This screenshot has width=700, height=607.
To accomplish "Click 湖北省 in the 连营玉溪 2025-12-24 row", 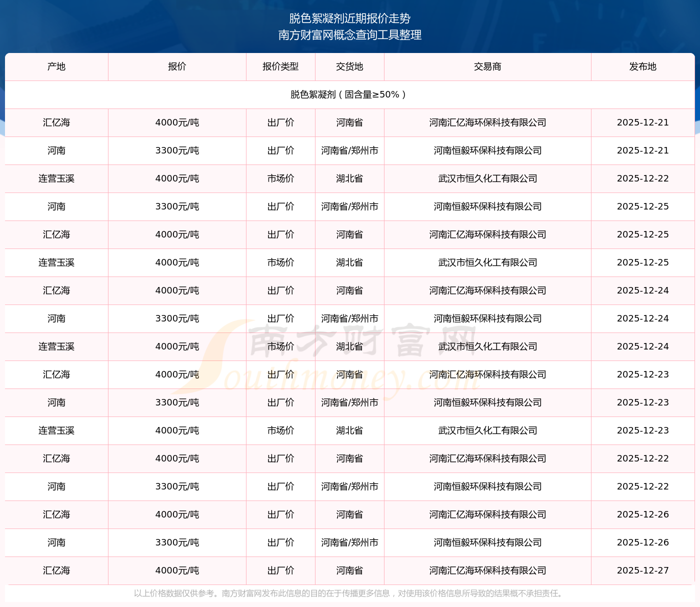I will coord(349,346).
